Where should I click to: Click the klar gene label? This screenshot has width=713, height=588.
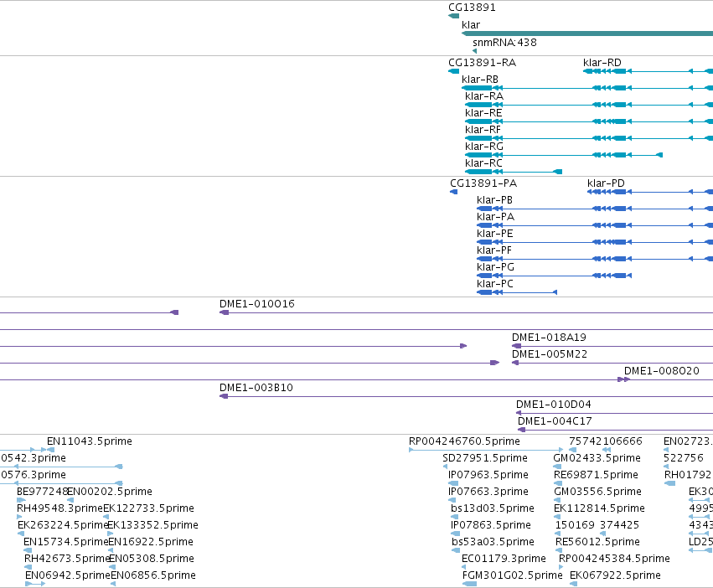pyautogui.click(x=471, y=25)
